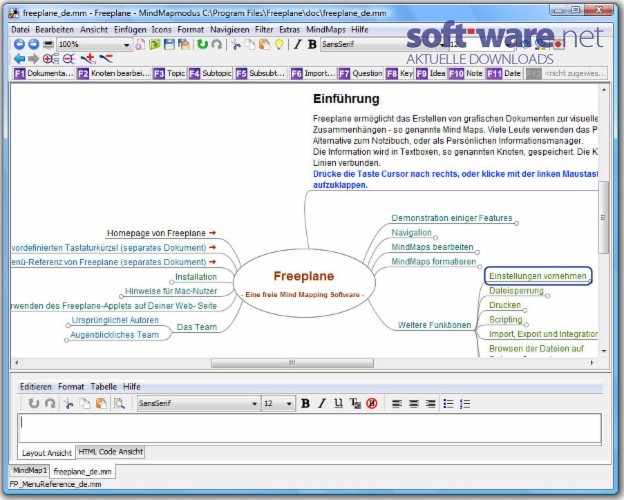
Task: Click the F3 Topic button
Action: point(170,73)
